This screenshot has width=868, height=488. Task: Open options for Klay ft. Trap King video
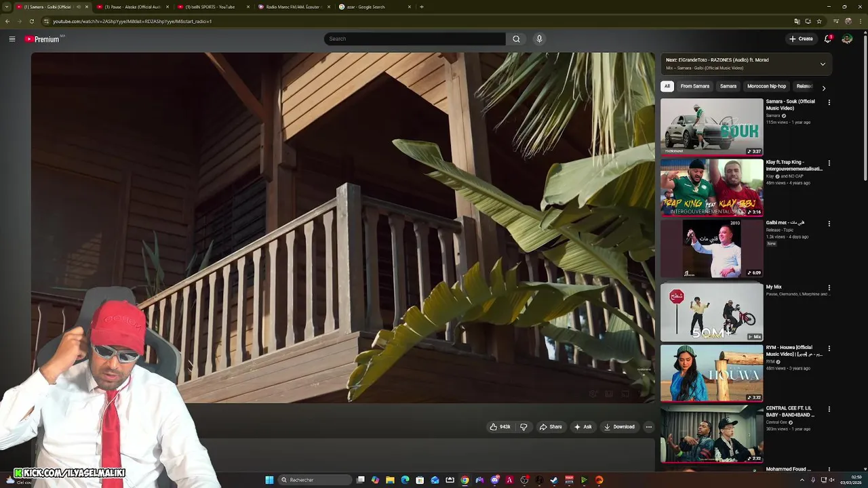(x=829, y=163)
